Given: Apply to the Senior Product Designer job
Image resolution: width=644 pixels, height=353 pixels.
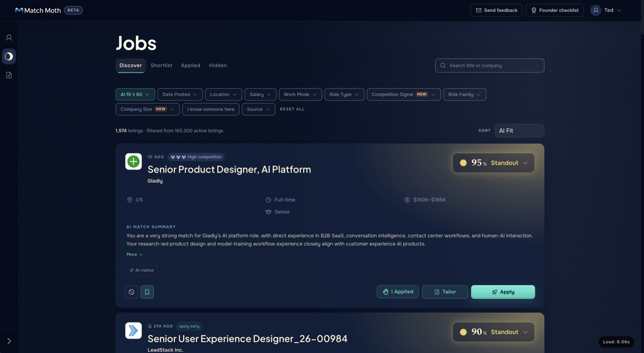Looking at the screenshot, I should point(503,292).
